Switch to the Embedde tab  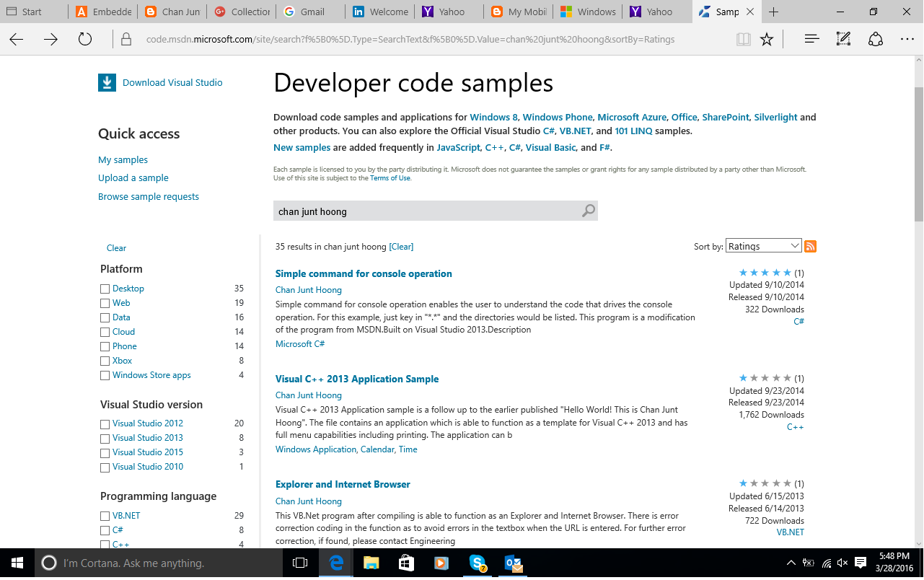pyautogui.click(x=102, y=12)
